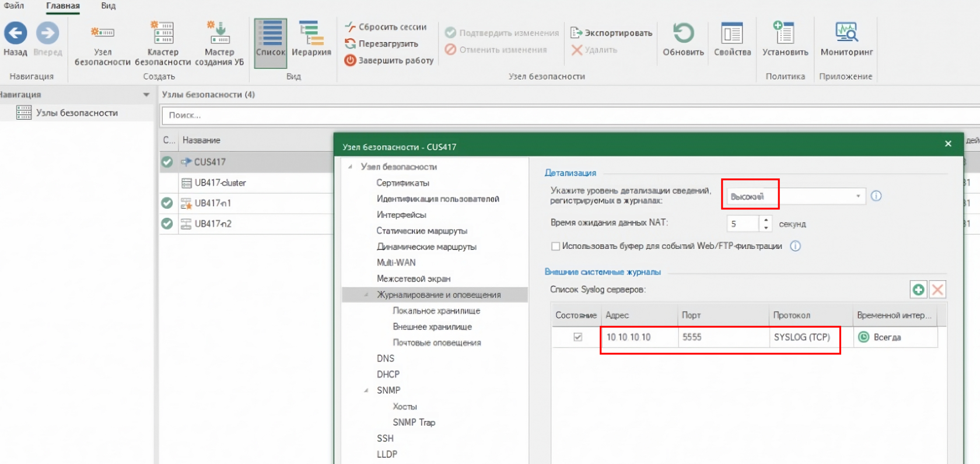Open SSH settings
980x464 pixels.
click(385, 438)
